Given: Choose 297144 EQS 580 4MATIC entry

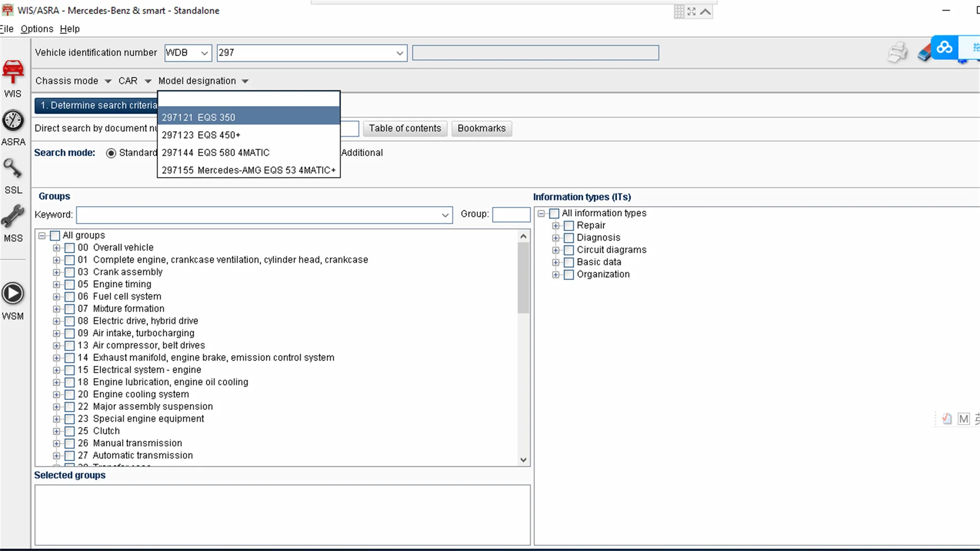Looking at the screenshot, I should [216, 153].
